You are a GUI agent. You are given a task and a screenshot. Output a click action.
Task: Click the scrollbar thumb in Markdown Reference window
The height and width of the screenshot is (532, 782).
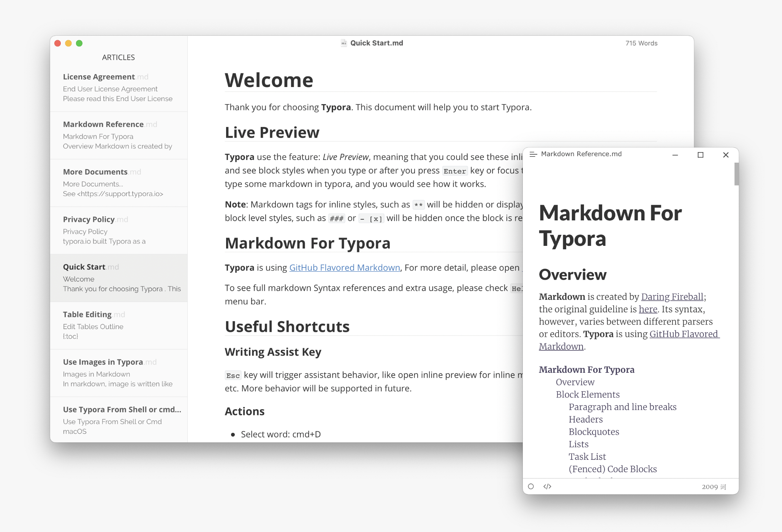(x=736, y=174)
